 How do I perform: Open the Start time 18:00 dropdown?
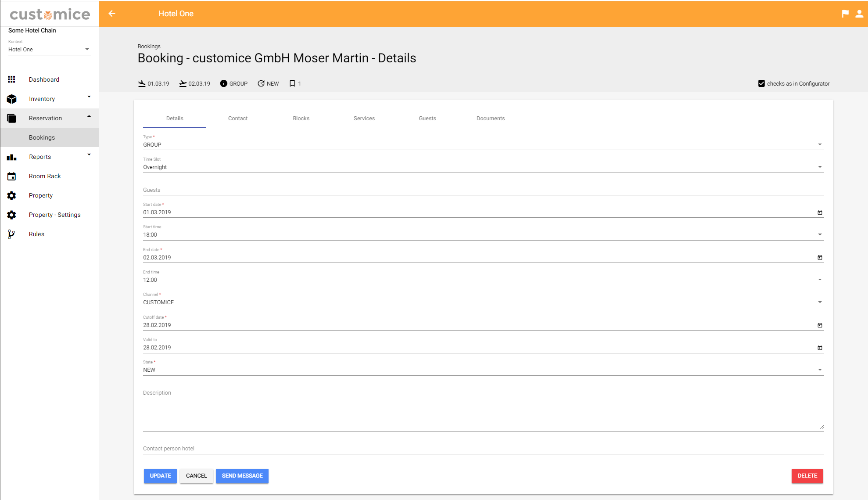pyautogui.click(x=483, y=234)
